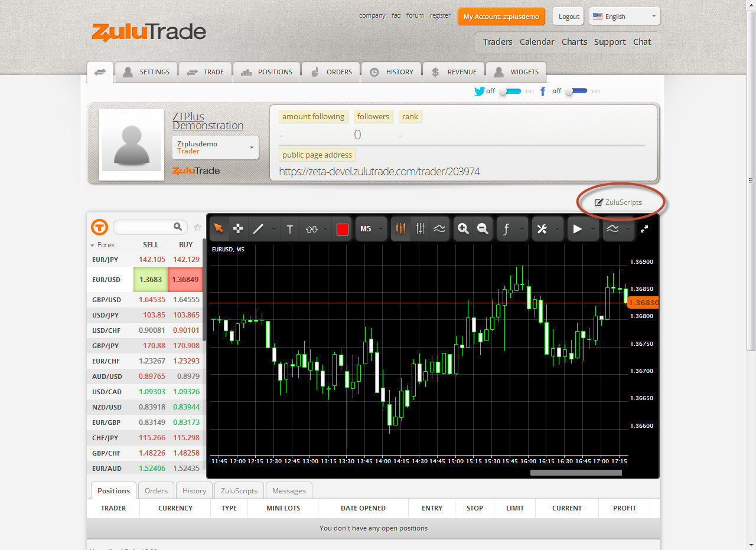Click the red drawing color swatch
Viewport: 756px width, 550px height.
pyautogui.click(x=343, y=229)
